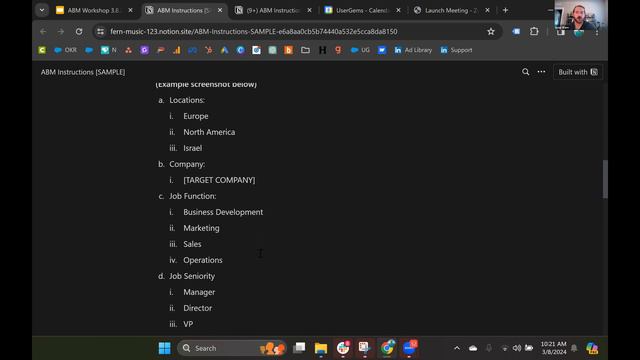Open the Notion page three-dots menu

point(541,72)
